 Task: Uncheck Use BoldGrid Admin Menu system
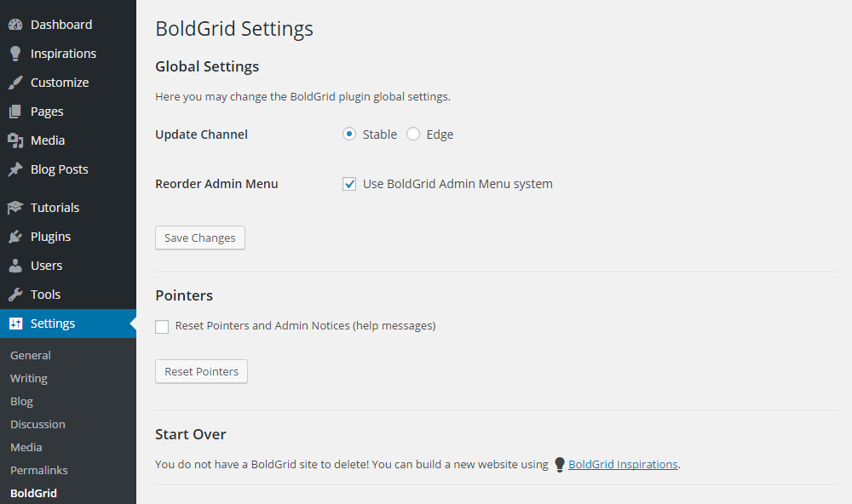pos(349,184)
